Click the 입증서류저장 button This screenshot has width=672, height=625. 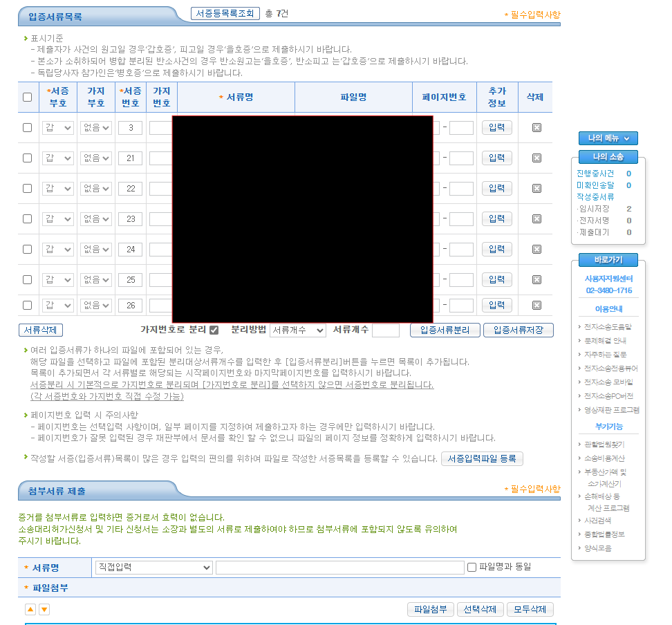click(518, 330)
